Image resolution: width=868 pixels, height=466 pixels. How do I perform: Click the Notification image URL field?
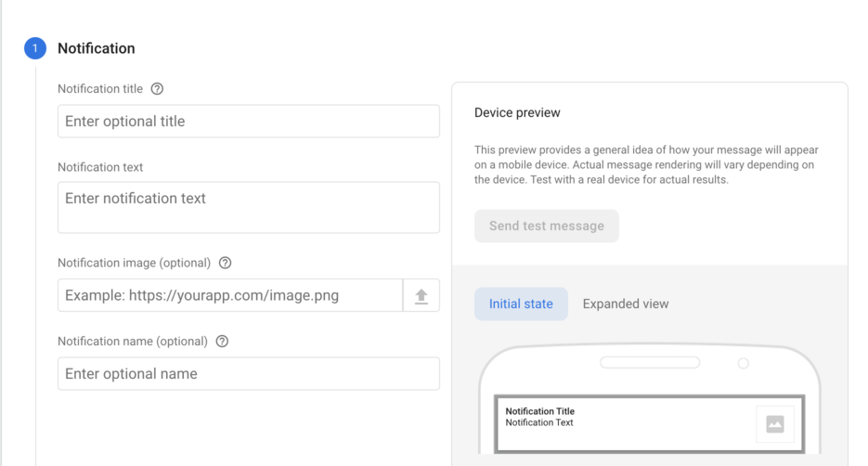(x=230, y=295)
